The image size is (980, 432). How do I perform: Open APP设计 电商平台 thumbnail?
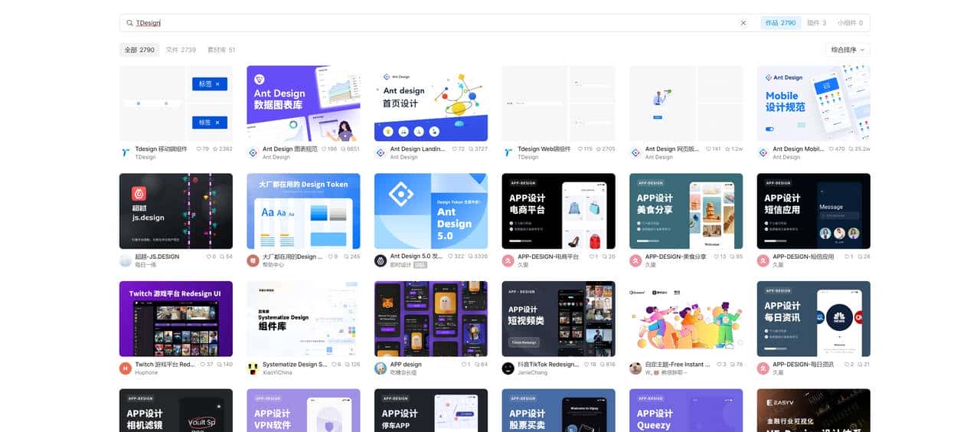(558, 211)
